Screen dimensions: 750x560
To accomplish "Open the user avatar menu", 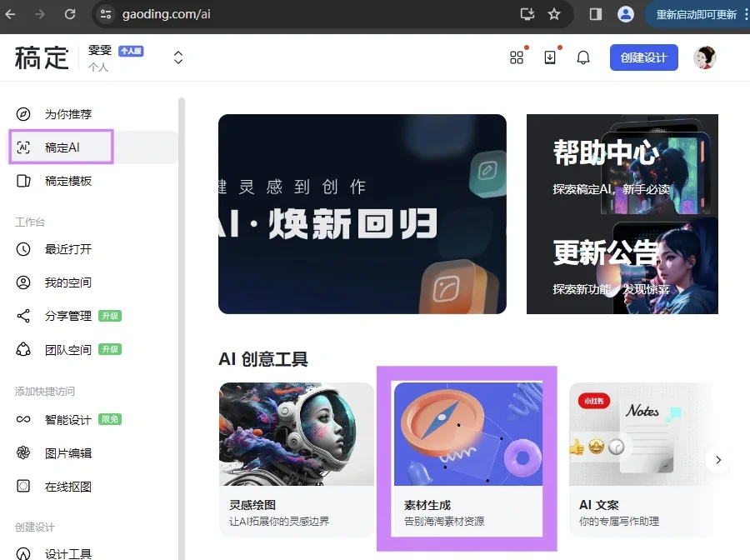I will [705, 57].
